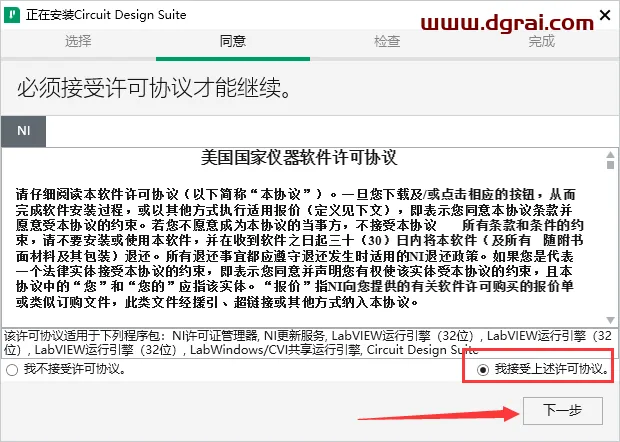
Task: Open the 检查 step tab
Action: click(387, 41)
